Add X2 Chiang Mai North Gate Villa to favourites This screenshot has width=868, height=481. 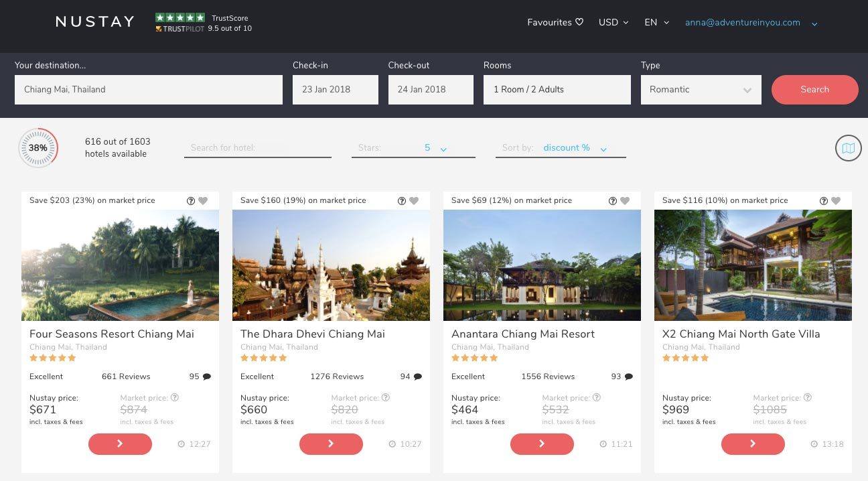tap(836, 200)
